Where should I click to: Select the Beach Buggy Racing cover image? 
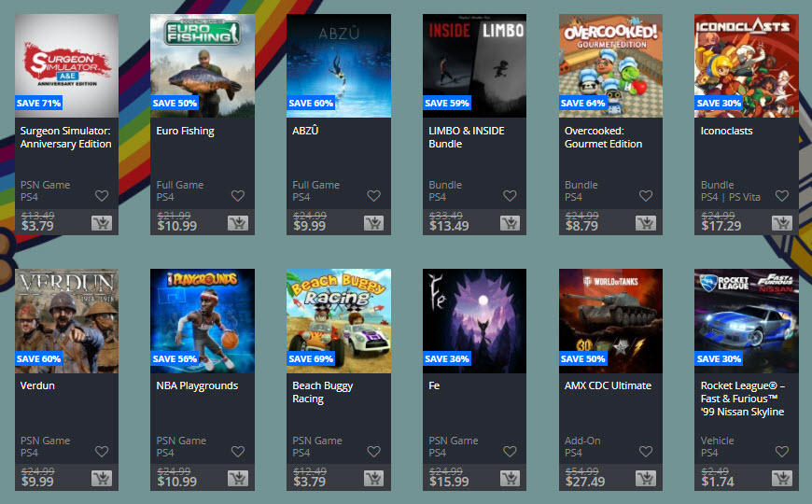click(x=339, y=321)
